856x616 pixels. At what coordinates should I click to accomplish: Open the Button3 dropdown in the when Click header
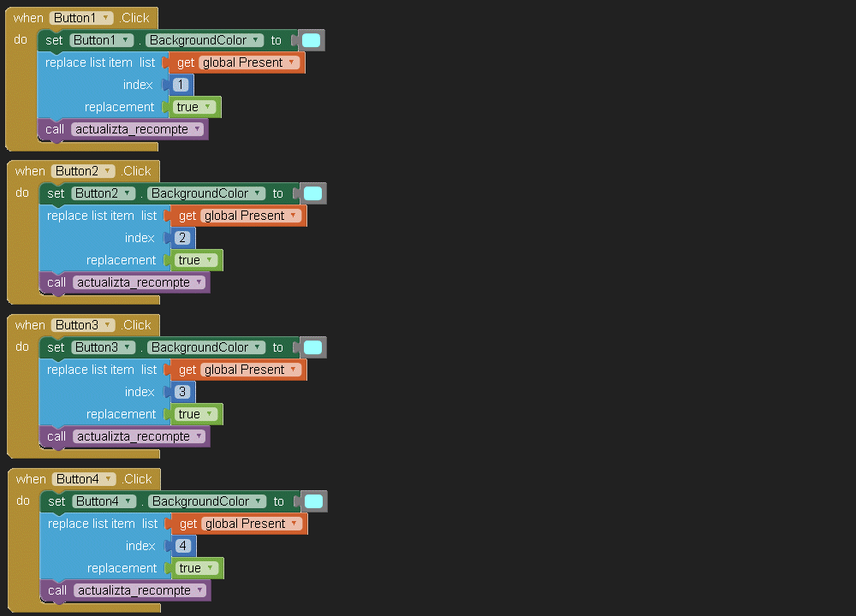[x=83, y=325]
